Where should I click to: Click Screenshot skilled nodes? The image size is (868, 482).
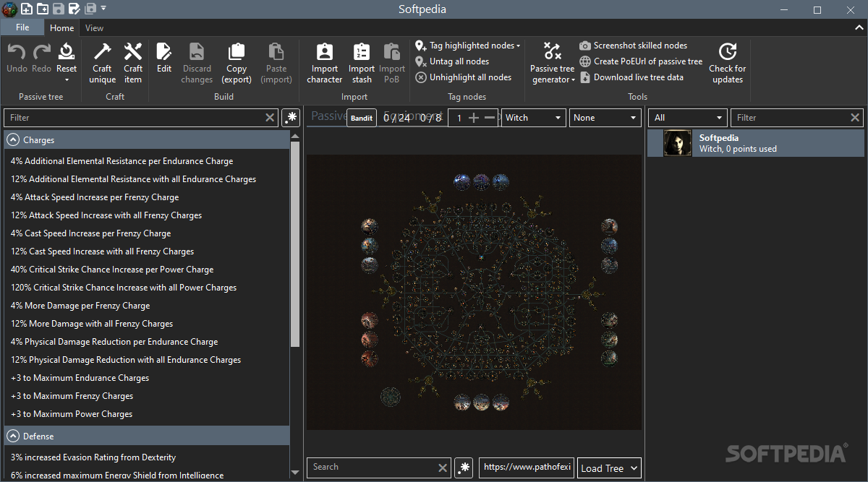coord(634,46)
